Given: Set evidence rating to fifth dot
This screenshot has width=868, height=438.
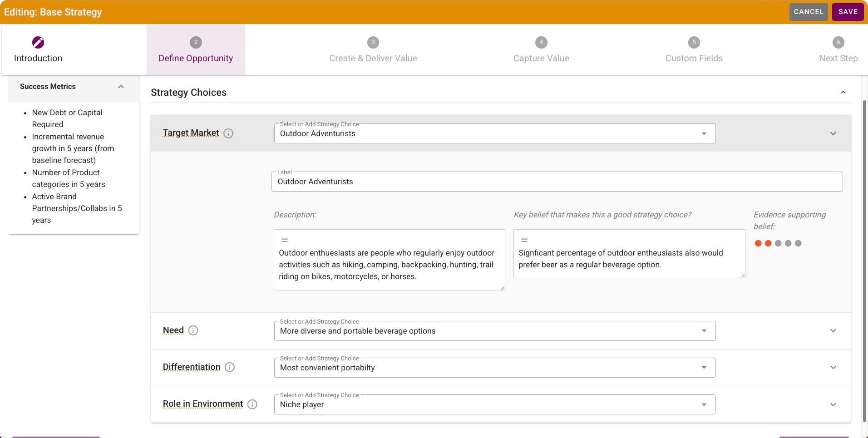Looking at the screenshot, I should [798, 243].
